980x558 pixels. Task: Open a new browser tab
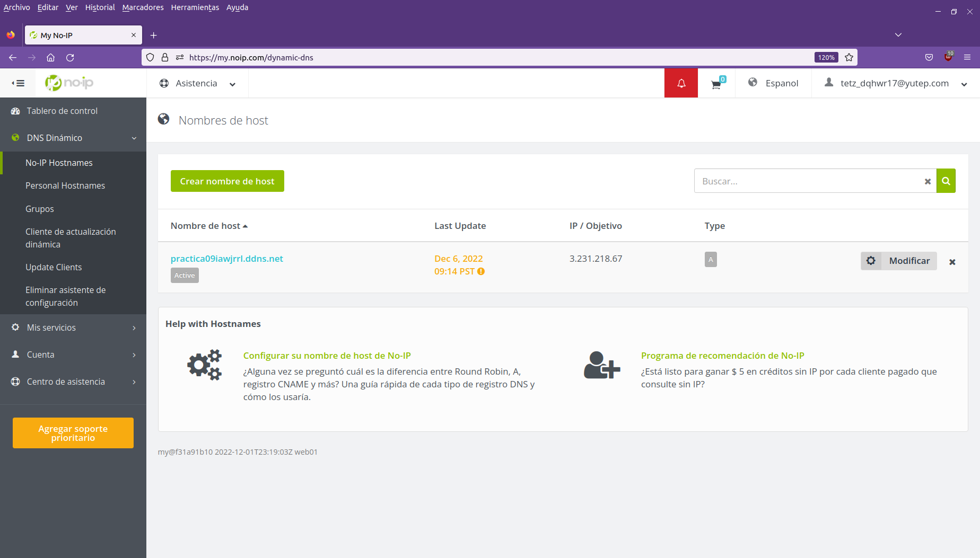153,35
